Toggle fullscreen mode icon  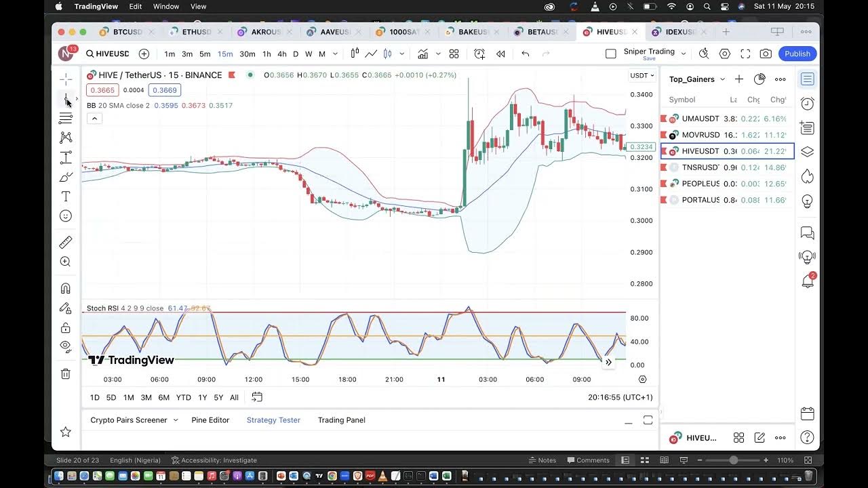coord(745,54)
